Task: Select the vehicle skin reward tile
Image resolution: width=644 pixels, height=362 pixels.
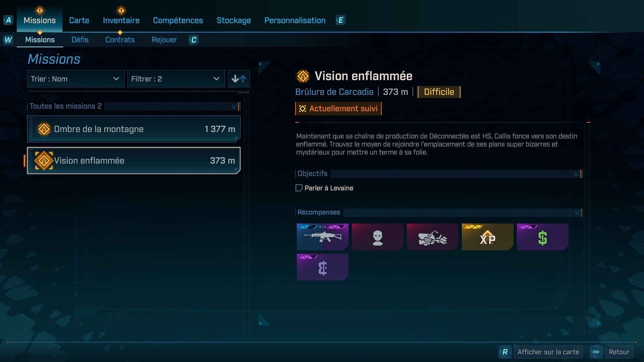Action: point(432,237)
